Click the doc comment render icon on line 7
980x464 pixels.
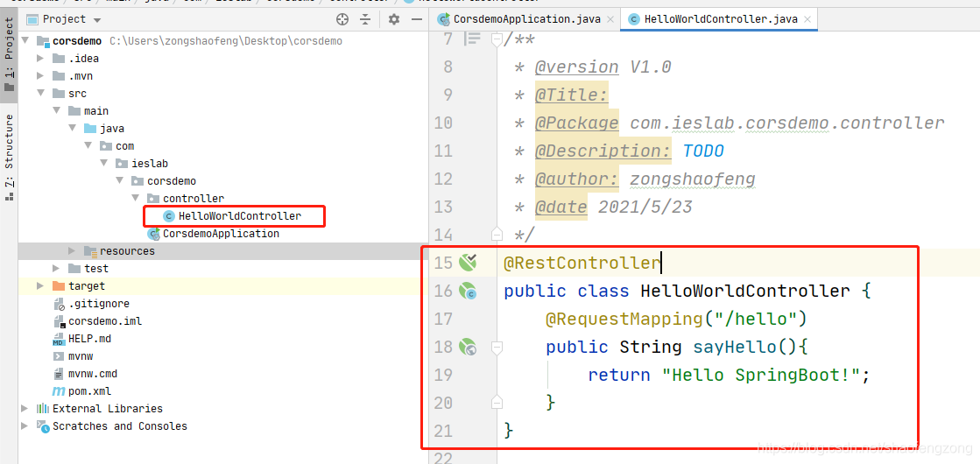coord(473,39)
